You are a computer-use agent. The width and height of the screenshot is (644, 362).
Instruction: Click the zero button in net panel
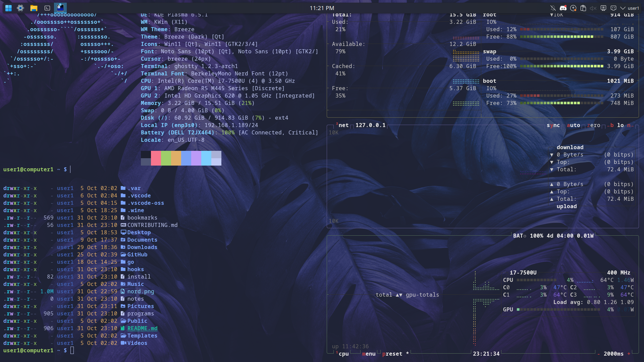click(x=593, y=125)
